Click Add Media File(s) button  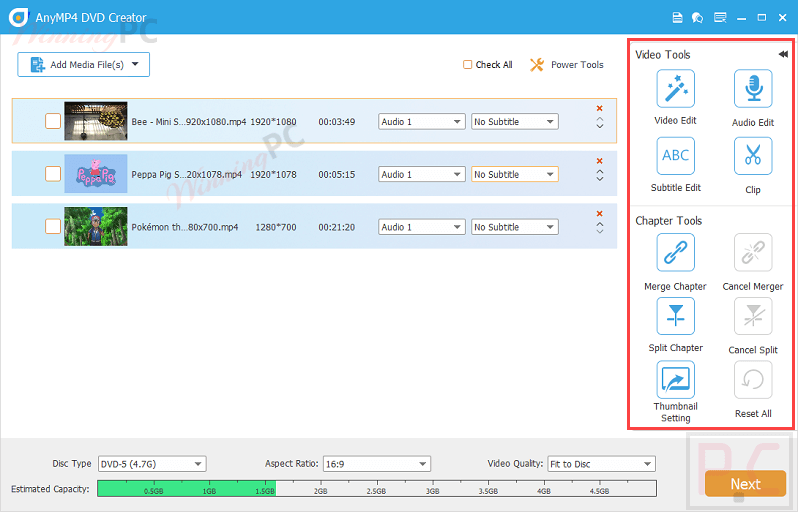point(83,65)
